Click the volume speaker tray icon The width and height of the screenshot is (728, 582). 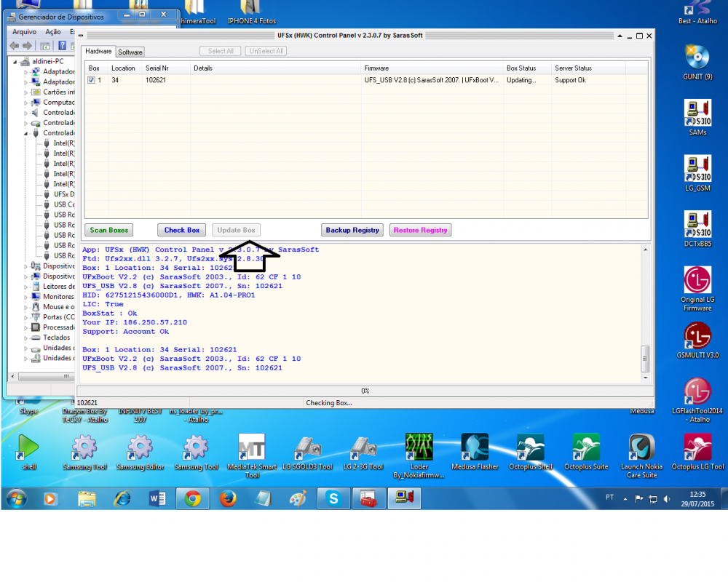[x=667, y=499]
